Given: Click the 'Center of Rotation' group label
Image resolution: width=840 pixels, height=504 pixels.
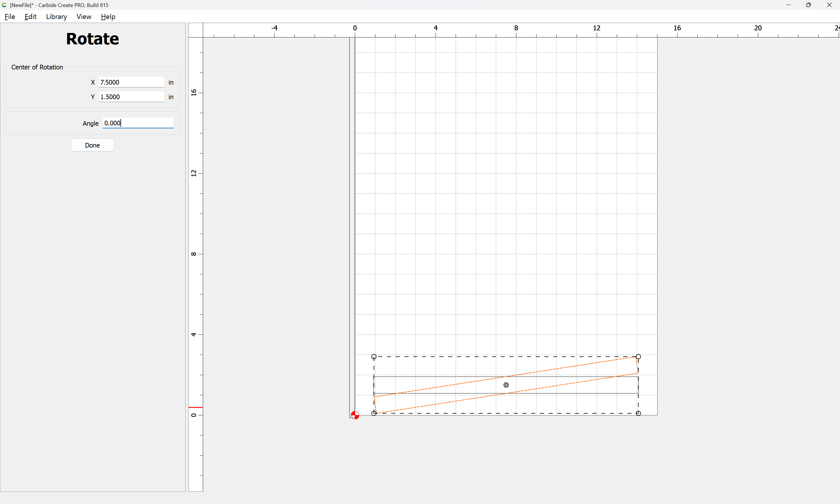Looking at the screenshot, I should [x=37, y=67].
